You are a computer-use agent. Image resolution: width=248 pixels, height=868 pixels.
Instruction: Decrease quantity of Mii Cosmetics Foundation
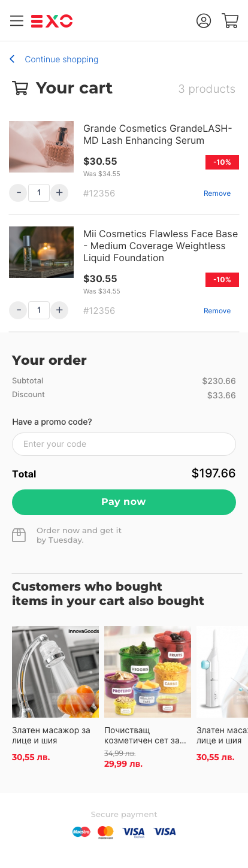pyautogui.click(x=19, y=310)
